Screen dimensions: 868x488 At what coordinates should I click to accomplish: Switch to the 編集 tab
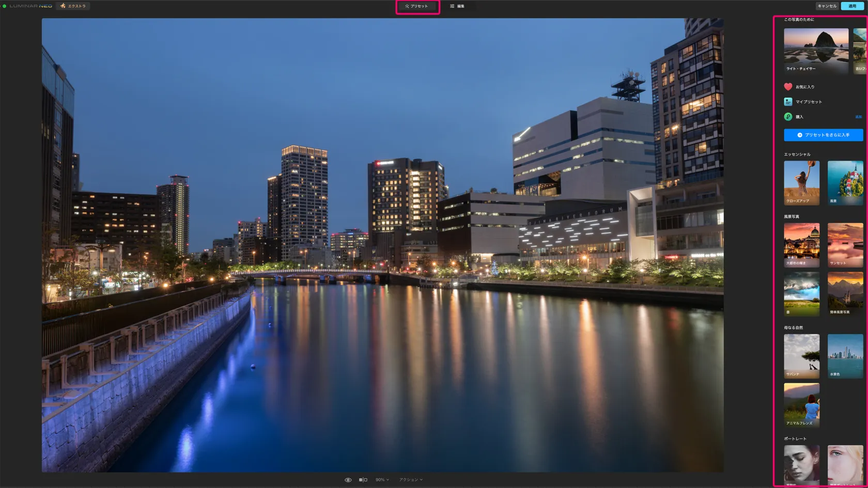coord(457,6)
